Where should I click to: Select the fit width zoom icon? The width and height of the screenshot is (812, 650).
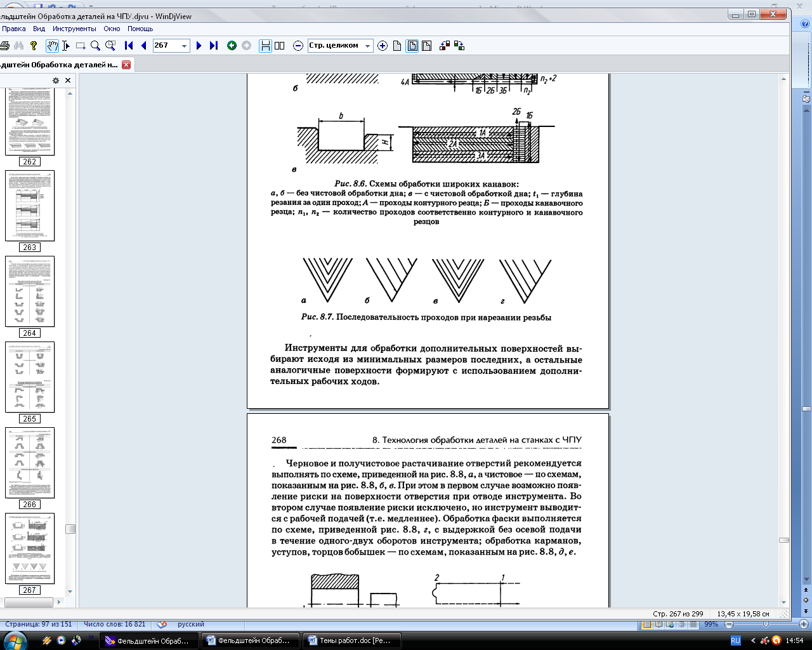[426, 46]
